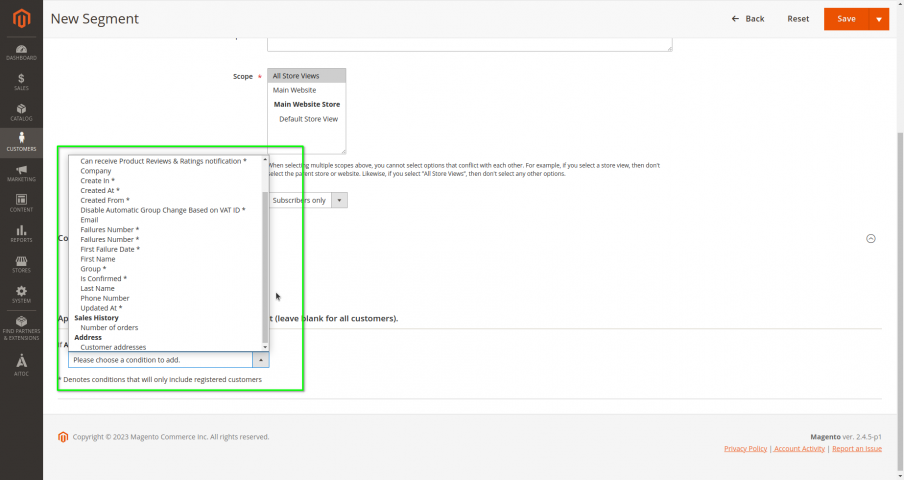Open the Marketing sidebar menu

[x=21, y=173]
